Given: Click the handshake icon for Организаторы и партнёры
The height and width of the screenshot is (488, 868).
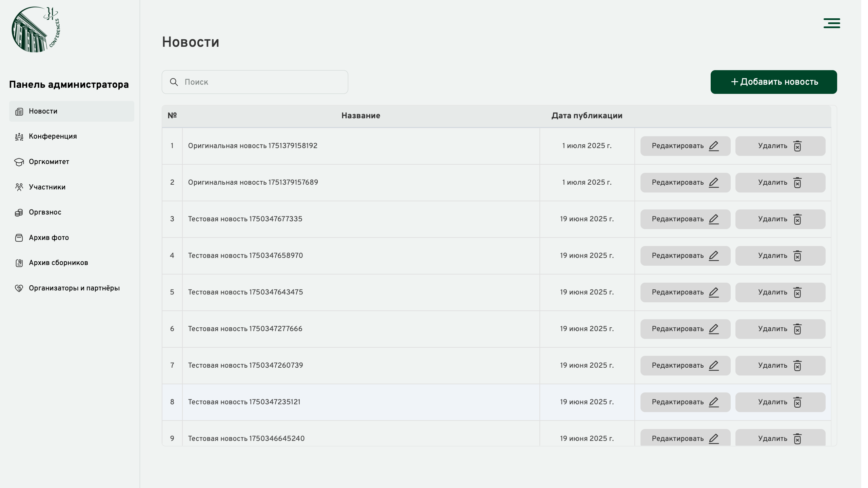Looking at the screenshot, I should click(x=19, y=288).
